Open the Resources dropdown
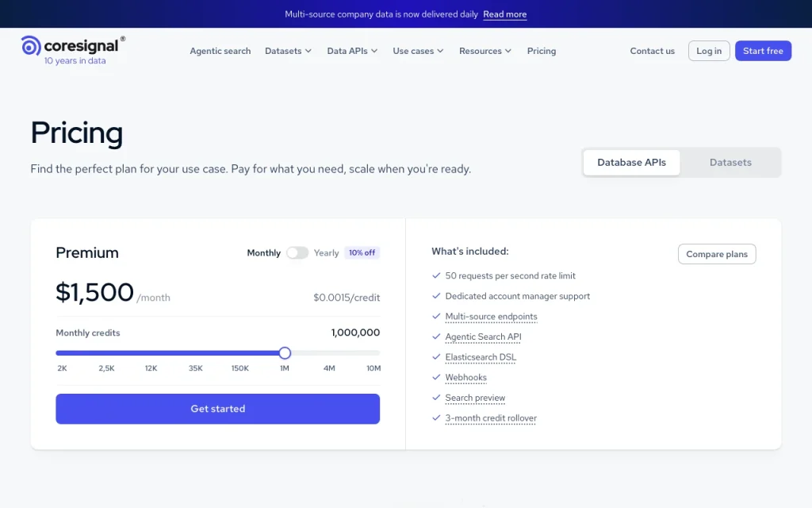Image resolution: width=812 pixels, height=508 pixels. (x=485, y=51)
